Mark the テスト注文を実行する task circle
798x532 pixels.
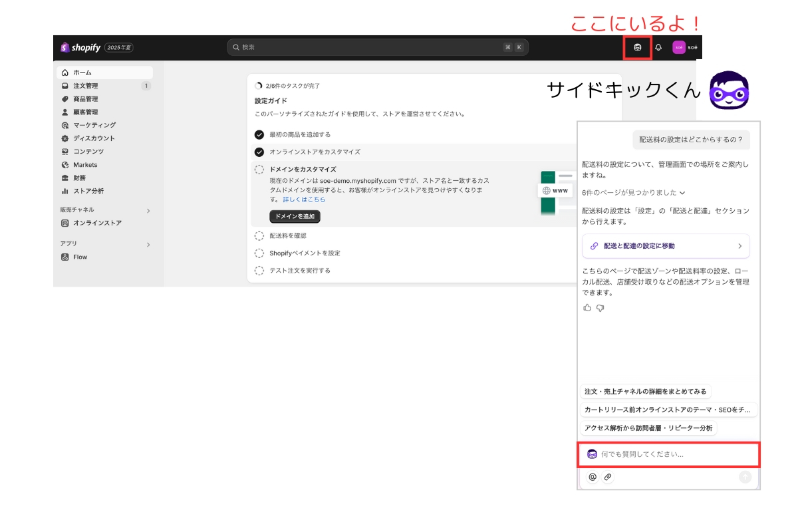pyautogui.click(x=259, y=271)
